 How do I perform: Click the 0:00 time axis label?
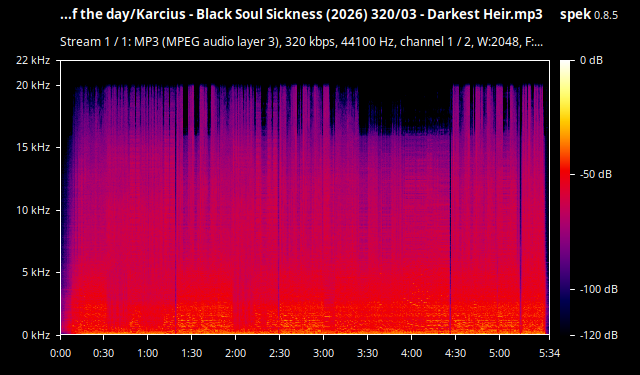60,353
